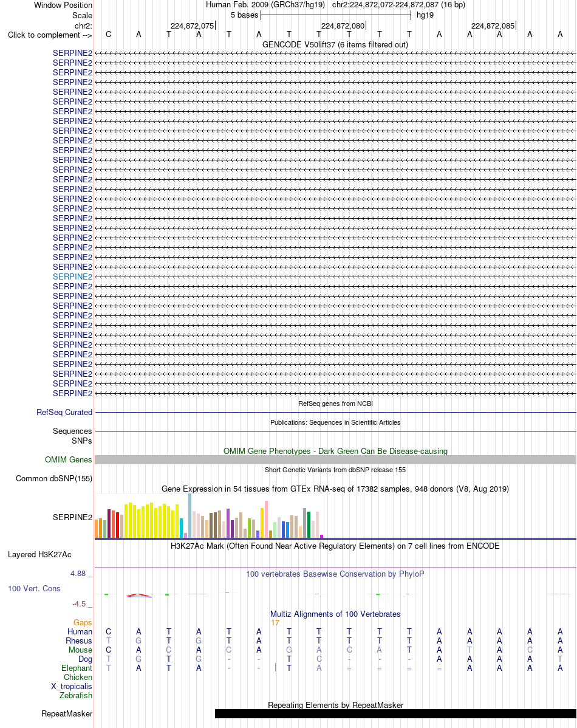
Task: Click ruler position label 224,872,085
Action: click(x=493, y=26)
